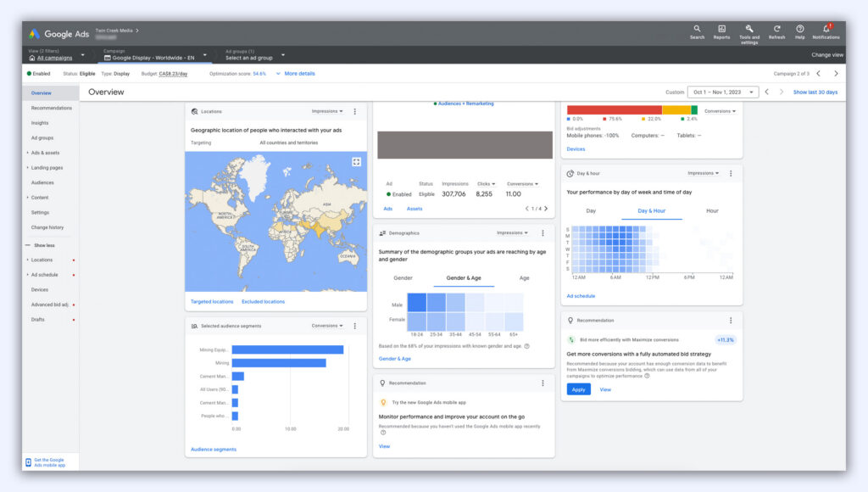Screen dimensions: 868x492
Task: Show previous ad in the ad preview pager
Action: click(527, 209)
